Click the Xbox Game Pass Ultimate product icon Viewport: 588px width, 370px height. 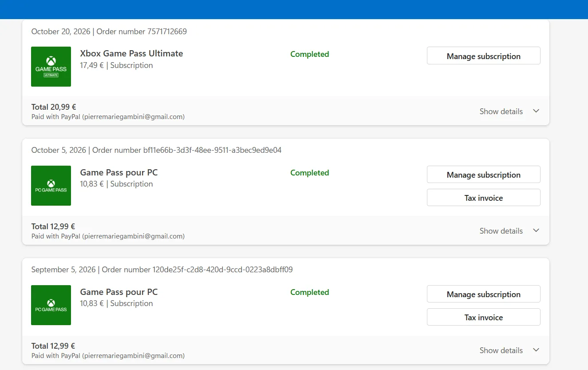(x=51, y=67)
